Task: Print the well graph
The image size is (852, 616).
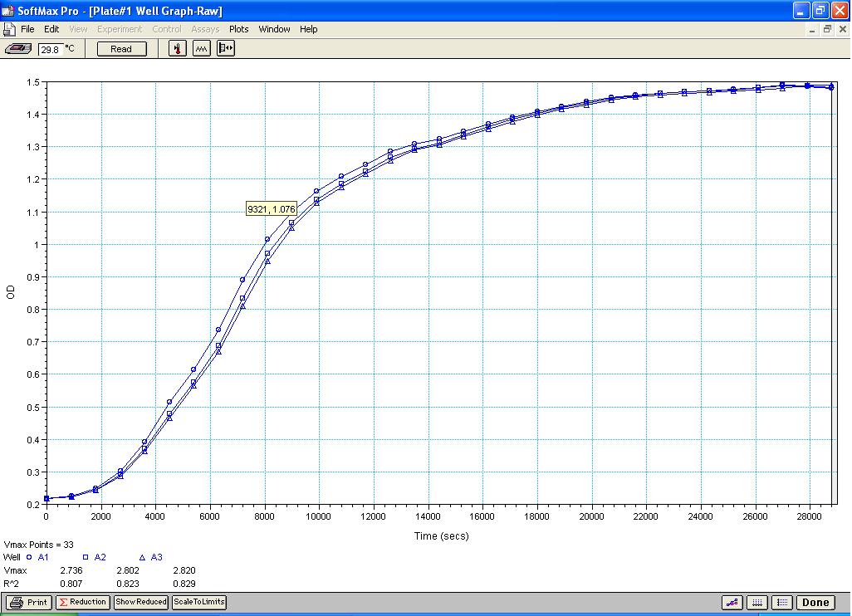Action: coord(29,603)
